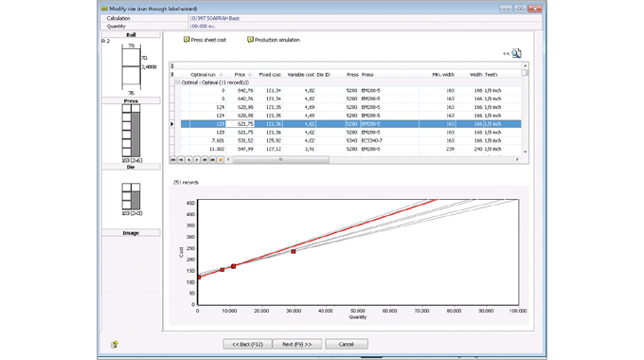
Task: Click the red data point near 30.000 quantity
Action: pyautogui.click(x=294, y=251)
